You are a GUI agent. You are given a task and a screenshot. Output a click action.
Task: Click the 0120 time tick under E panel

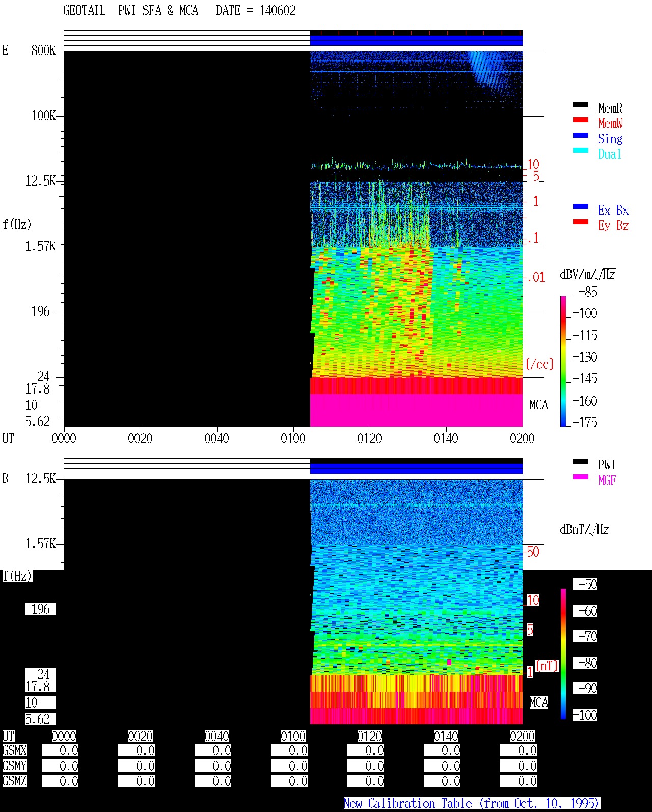369,438
